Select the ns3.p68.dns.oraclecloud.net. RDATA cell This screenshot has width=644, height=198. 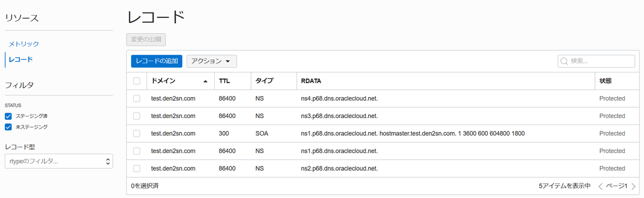pyautogui.click(x=339, y=116)
